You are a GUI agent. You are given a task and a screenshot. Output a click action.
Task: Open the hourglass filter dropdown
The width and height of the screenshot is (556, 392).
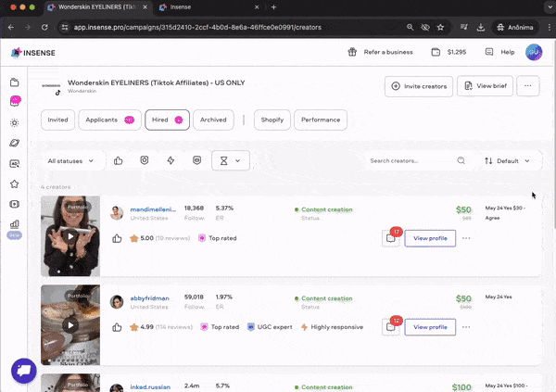231,160
